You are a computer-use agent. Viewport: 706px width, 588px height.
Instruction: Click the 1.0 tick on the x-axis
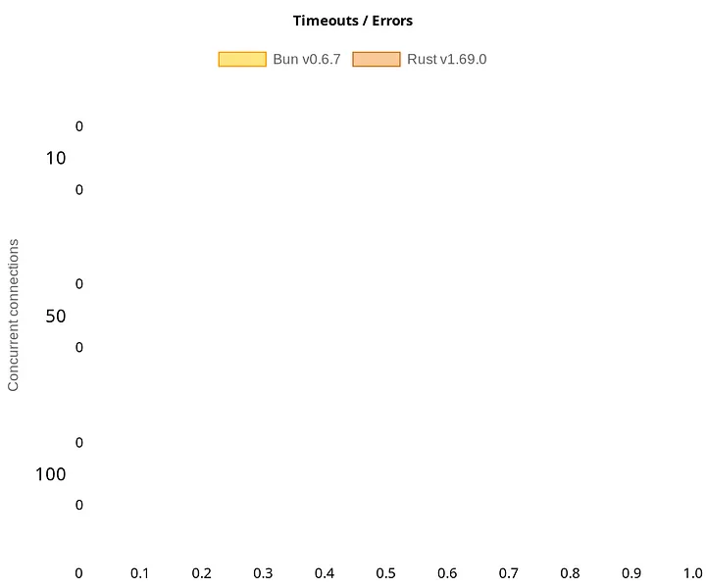click(x=692, y=573)
